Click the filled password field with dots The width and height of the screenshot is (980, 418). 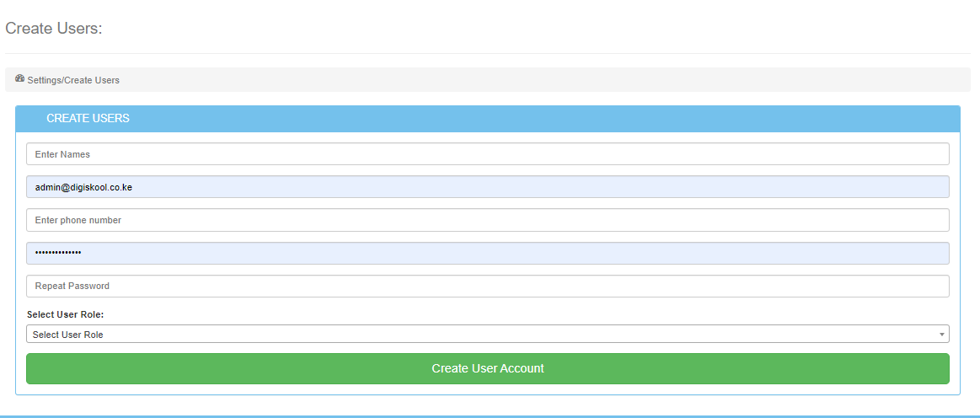(487, 253)
